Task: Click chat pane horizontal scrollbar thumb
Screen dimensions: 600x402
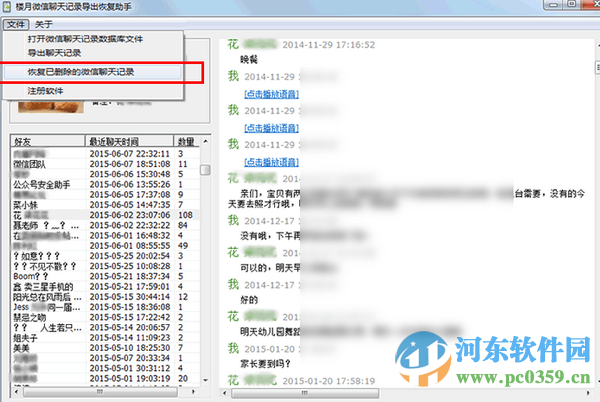Action: (305, 393)
